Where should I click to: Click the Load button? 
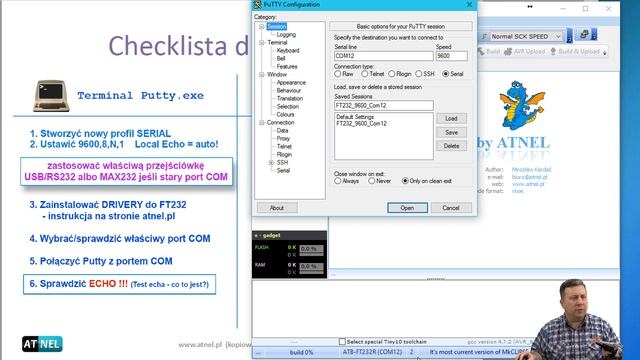click(x=451, y=118)
